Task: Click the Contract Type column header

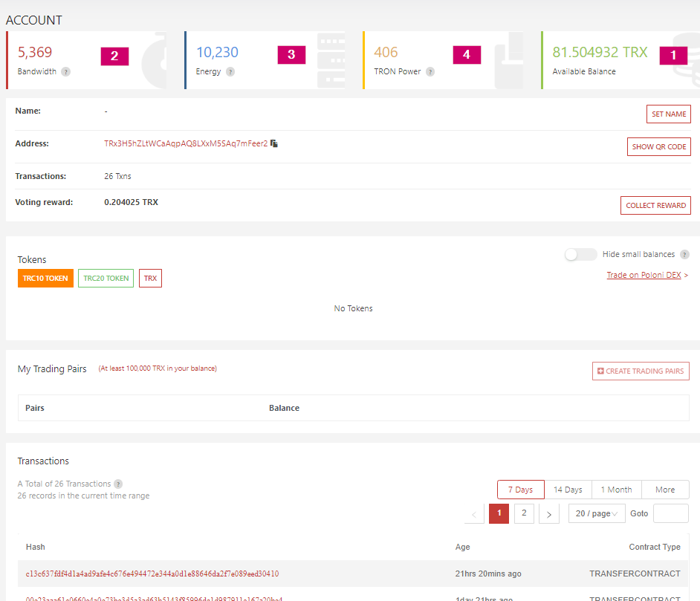Action: coord(655,547)
